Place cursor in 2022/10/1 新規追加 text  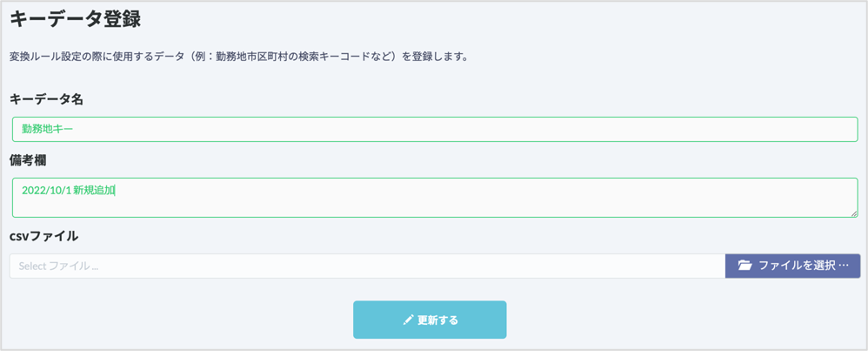(68, 191)
